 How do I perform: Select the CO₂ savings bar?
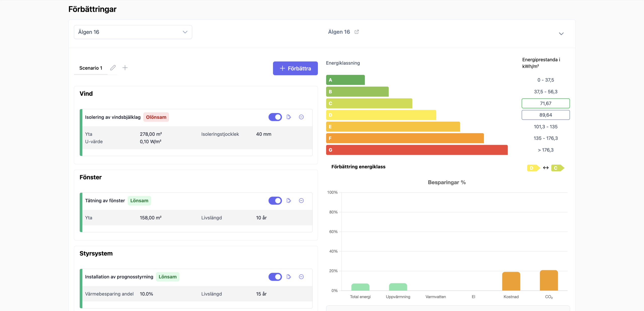tap(549, 280)
